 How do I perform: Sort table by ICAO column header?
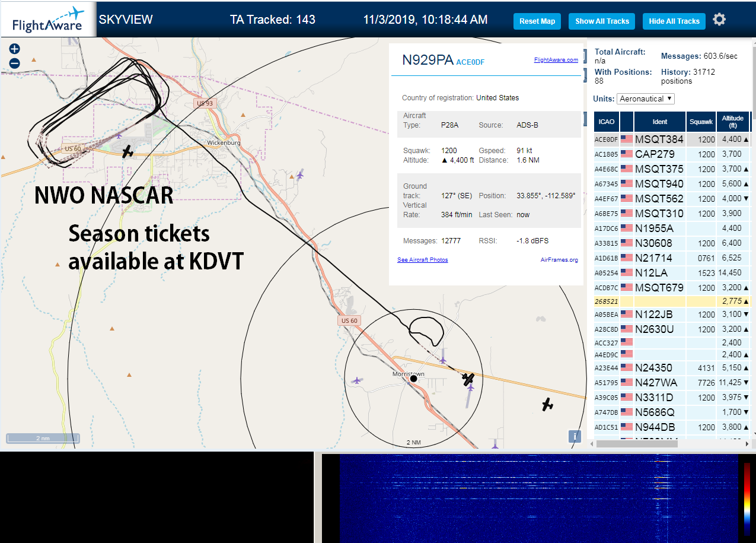[607, 122]
